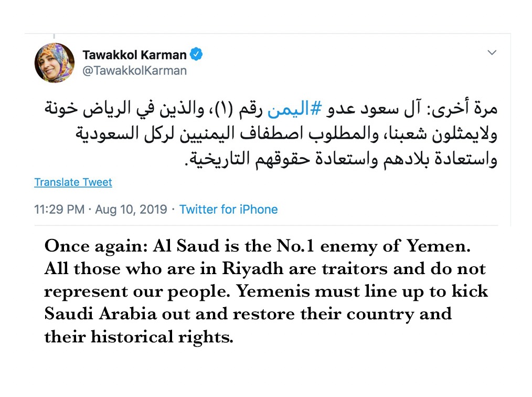
Task: Click the Translate Tweet link
Action: point(73,183)
